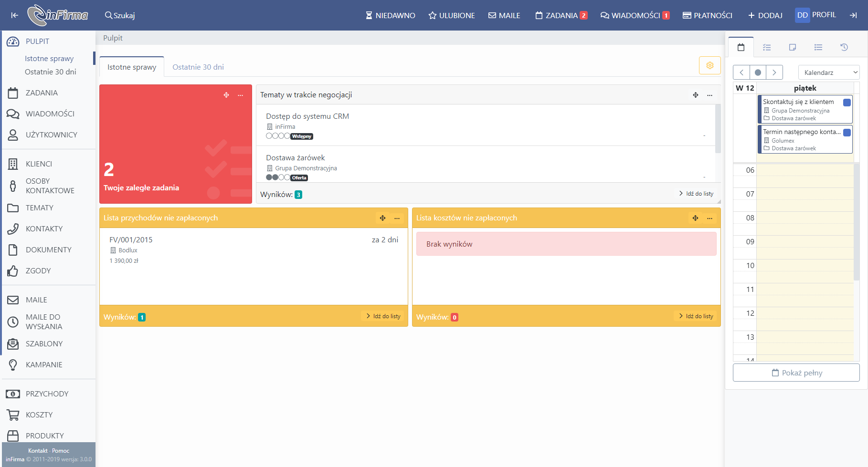Select the calendar tab in right panel
868x467 pixels.
[x=741, y=47]
